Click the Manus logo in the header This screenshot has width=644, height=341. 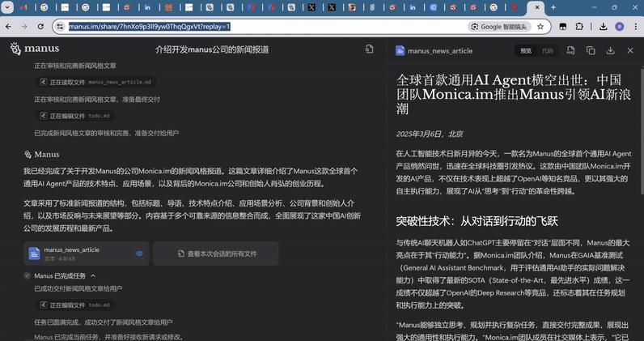click(35, 49)
